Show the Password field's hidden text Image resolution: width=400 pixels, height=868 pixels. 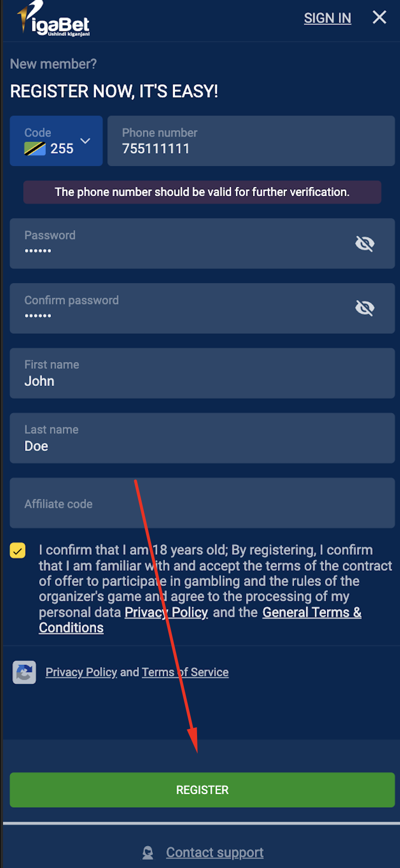click(x=365, y=243)
